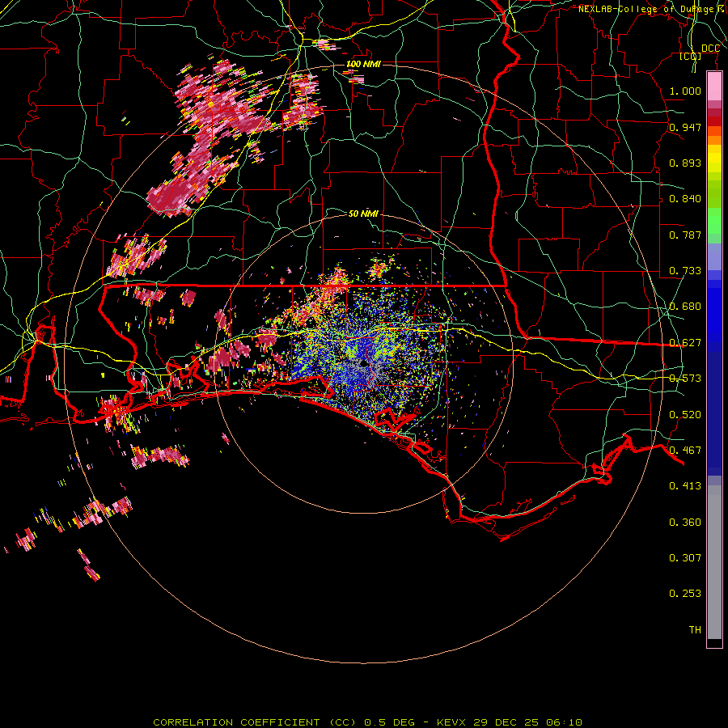
Task: Click the 0.253 legend value
Action: [x=685, y=594]
